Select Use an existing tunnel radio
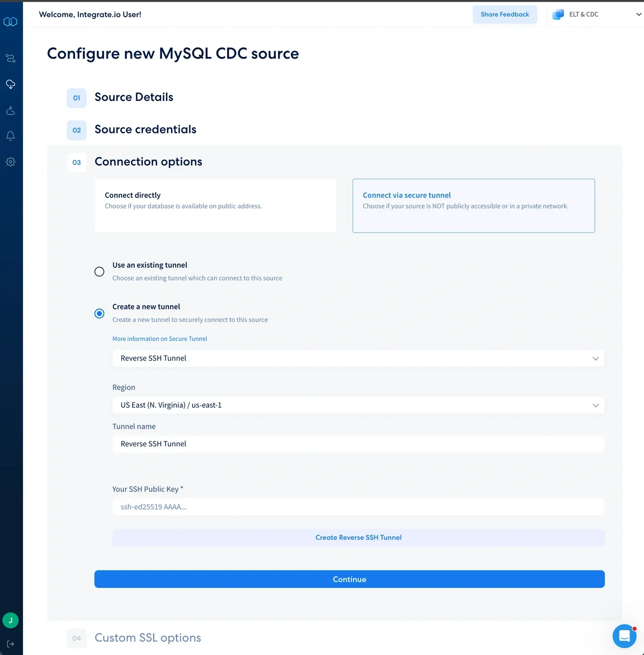 (x=99, y=271)
